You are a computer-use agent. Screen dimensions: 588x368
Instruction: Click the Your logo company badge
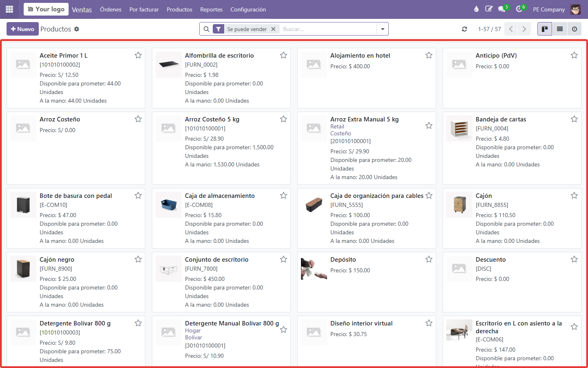pyautogui.click(x=46, y=9)
